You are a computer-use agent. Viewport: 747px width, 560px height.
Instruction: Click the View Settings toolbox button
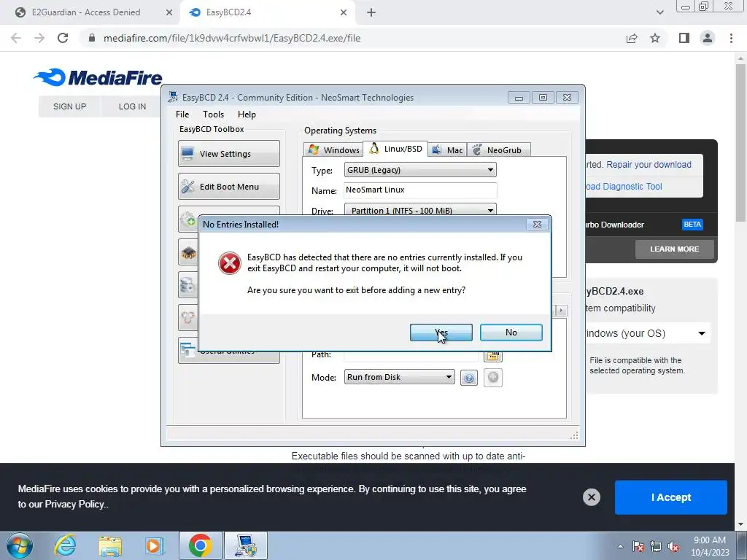[x=229, y=154]
